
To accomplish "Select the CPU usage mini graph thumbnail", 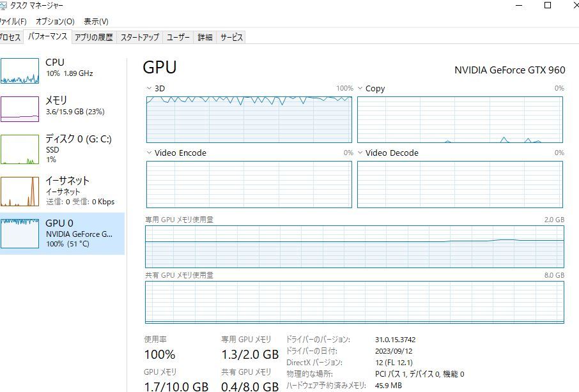I will coord(20,71).
